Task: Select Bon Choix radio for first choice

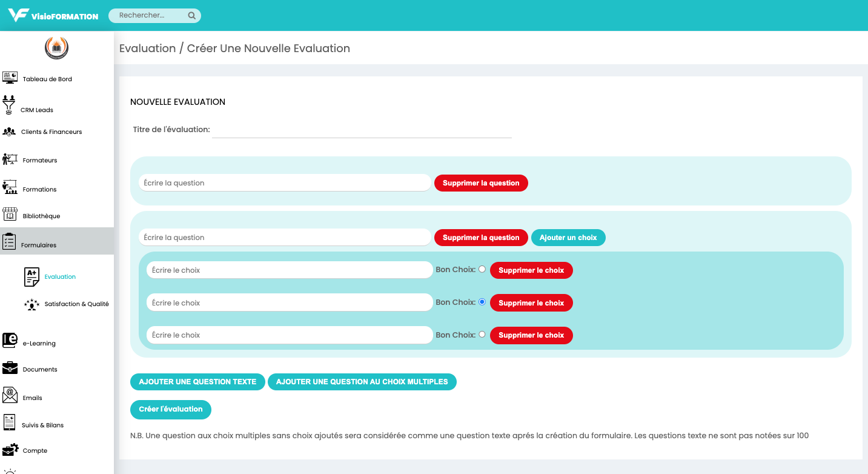Action: click(482, 269)
